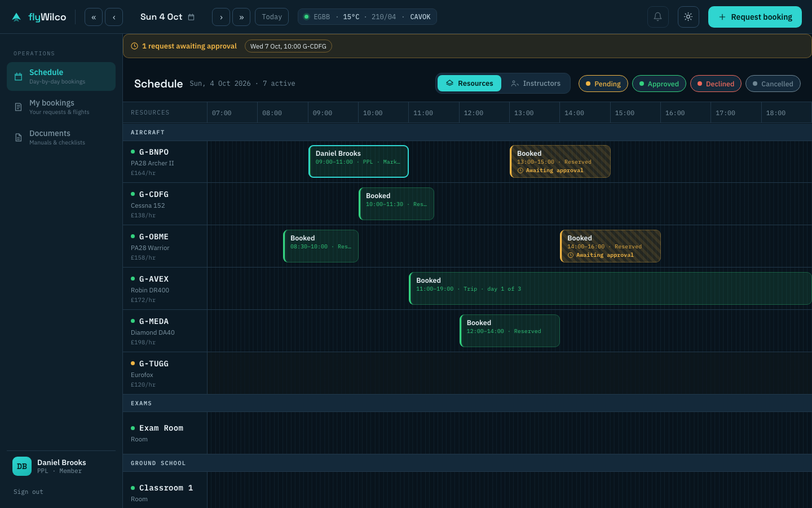Screen dimensions: 812x508
Task: Click the Today button
Action: click(x=272, y=17)
